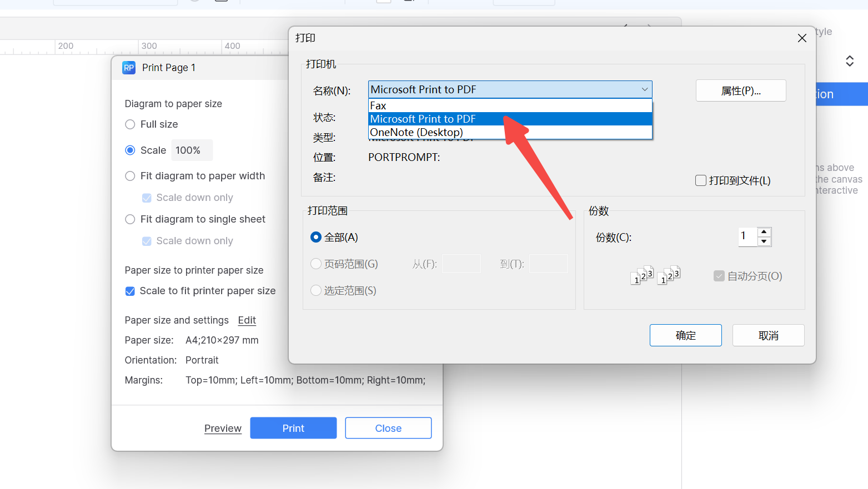
Task: Enable the 打印到文件 checkbox
Action: (x=701, y=180)
